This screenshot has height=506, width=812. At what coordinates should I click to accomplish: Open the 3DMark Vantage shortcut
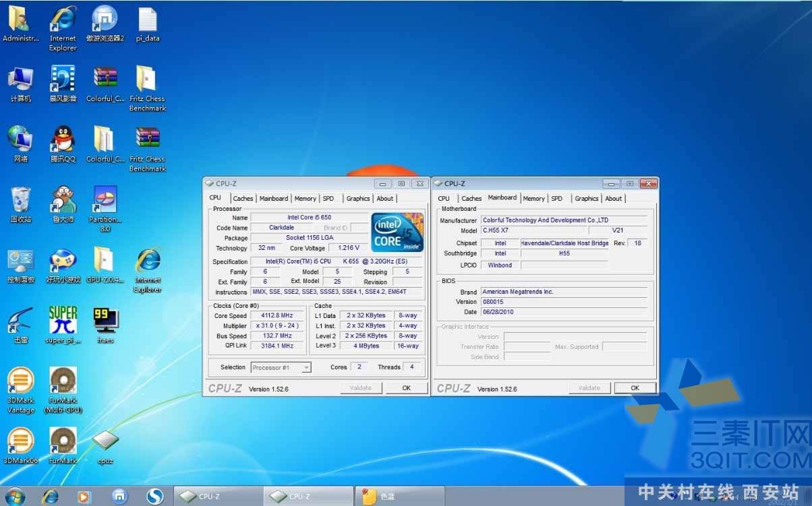pos(20,390)
